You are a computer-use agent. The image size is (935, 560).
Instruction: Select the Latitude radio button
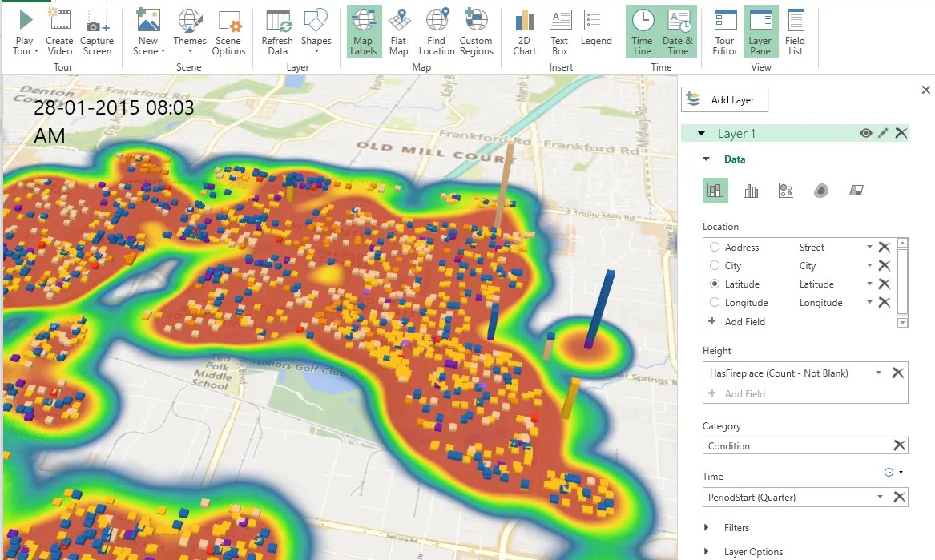point(714,284)
